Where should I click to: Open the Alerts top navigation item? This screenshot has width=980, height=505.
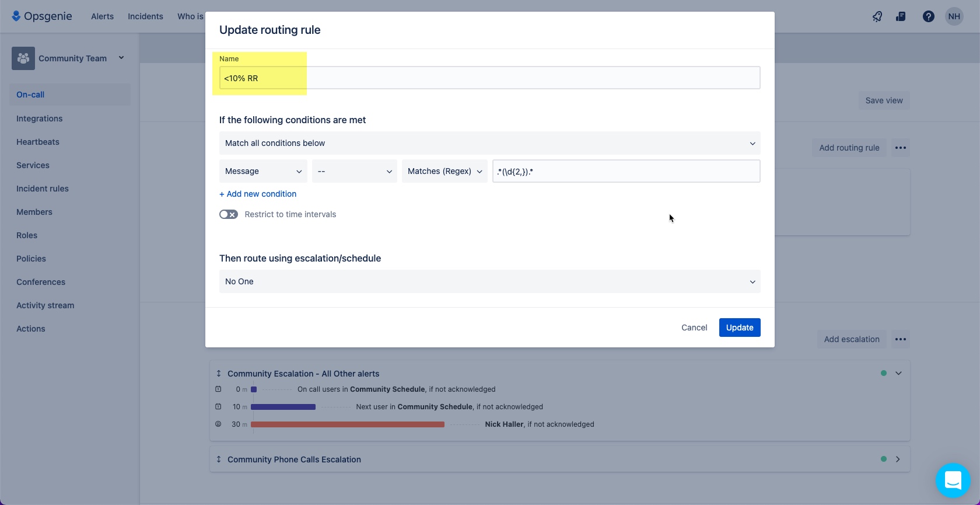click(x=102, y=16)
